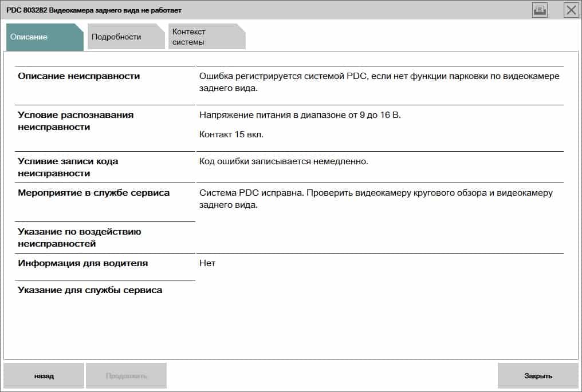The image size is (582, 392).
Task: Open the Подробности tab
Action: click(x=126, y=37)
